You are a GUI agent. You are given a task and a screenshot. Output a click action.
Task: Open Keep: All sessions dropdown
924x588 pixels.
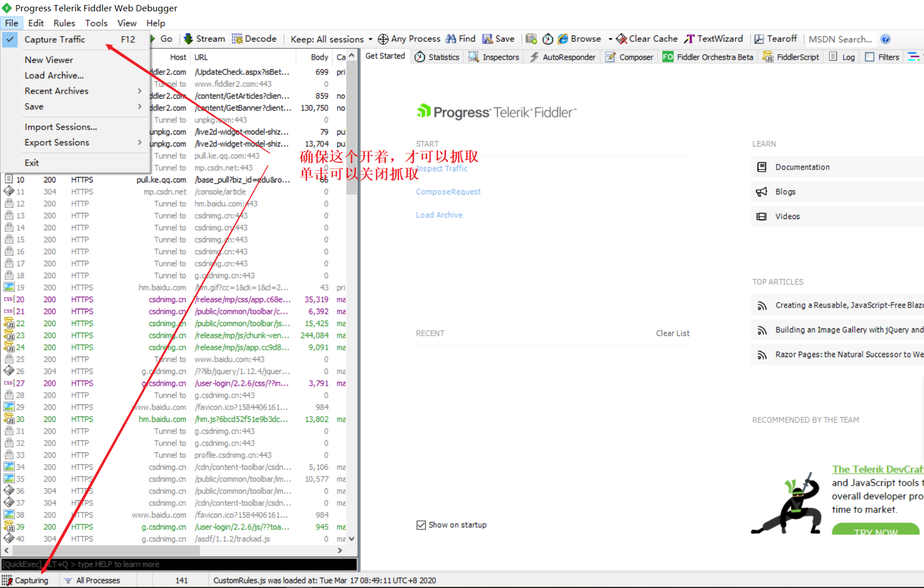pos(332,39)
